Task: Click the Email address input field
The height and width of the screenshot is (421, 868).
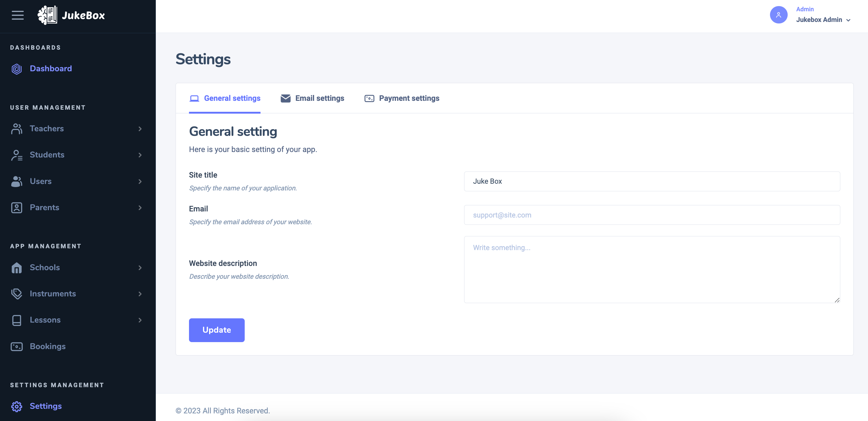Action: coord(652,214)
